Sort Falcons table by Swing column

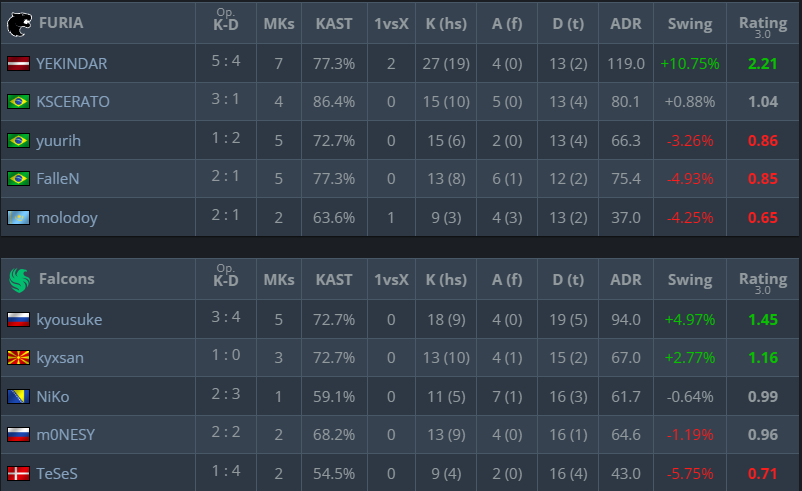coord(689,279)
